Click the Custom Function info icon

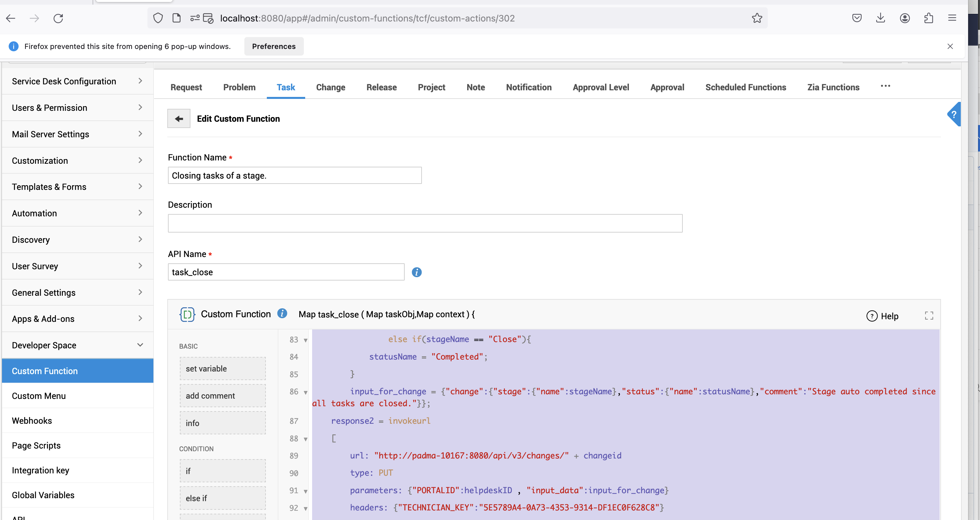point(282,313)
